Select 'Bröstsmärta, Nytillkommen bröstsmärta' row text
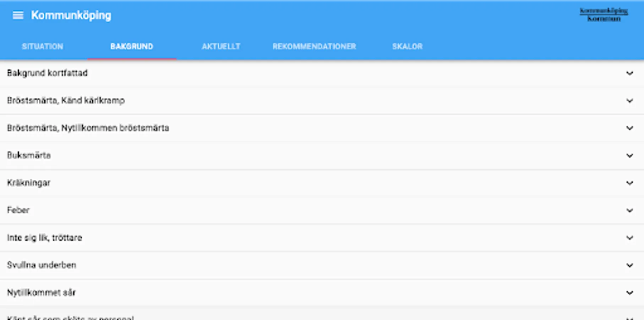This screenshot has width=644, height=320. point(88,128)
